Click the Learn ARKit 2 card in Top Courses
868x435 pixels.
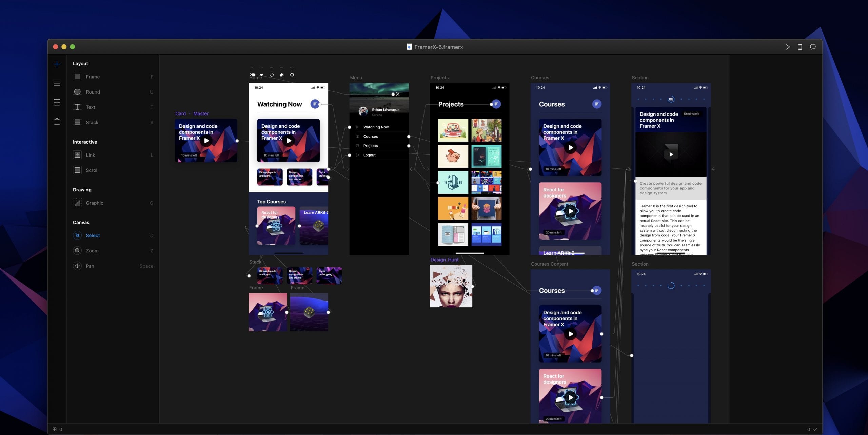[314, 226]
